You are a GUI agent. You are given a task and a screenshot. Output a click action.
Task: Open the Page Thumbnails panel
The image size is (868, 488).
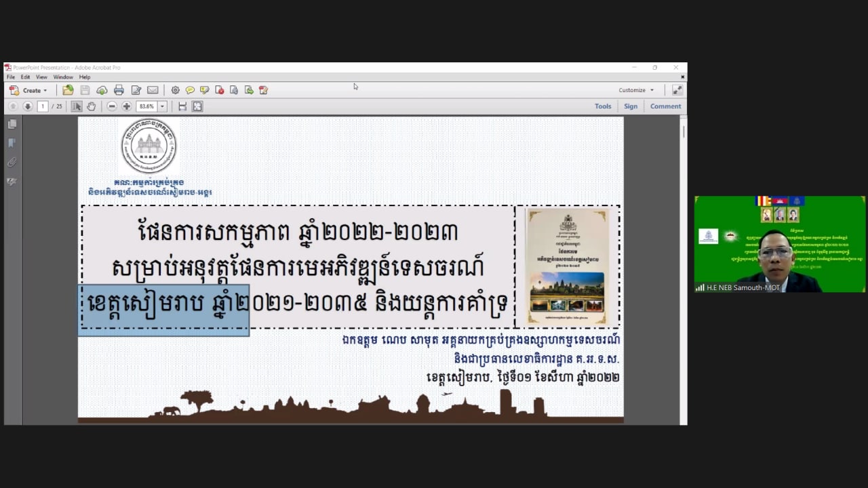[12, 125]
